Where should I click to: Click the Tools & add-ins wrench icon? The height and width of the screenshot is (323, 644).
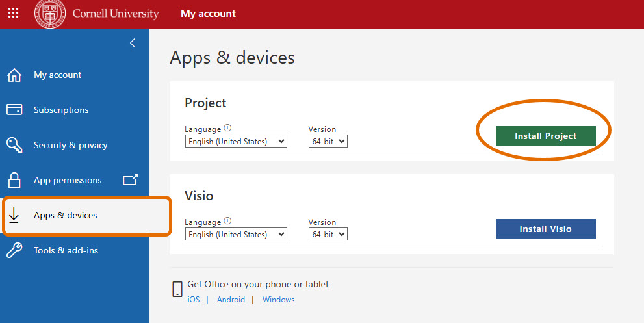click(x=14, y=250)
